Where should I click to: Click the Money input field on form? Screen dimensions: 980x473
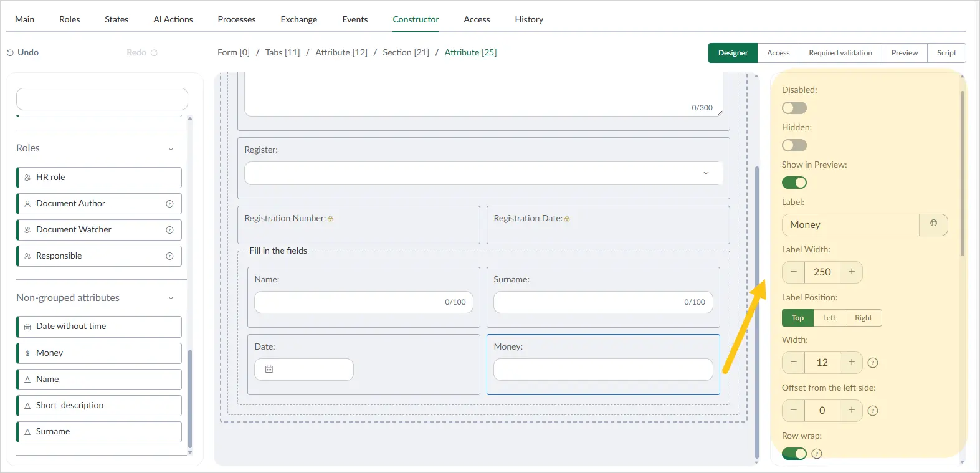click(x=603, y=370)
